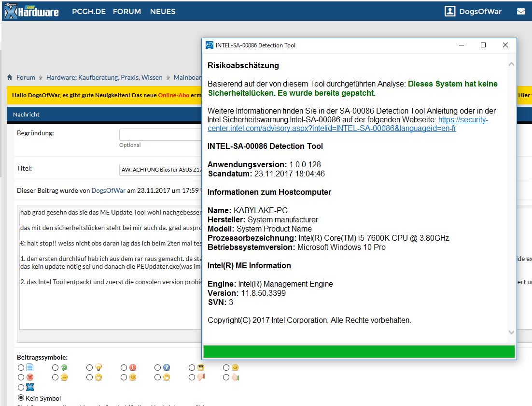Image resolution: width=532 pixels, height=406 pixels.
Task: Open the PCGH Extreme Hardware logo
Action: pyautogui.click(x=31, y=11)
